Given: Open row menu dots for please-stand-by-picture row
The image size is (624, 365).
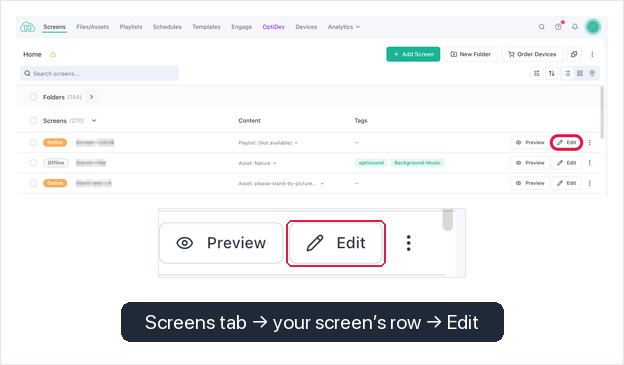Looking at the screenshot, I should [x=590, y=183].
